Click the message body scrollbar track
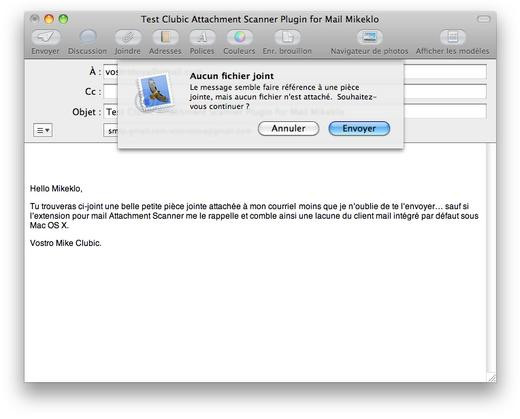The height and width of the screenshot is (419, 520). (491, 258)
